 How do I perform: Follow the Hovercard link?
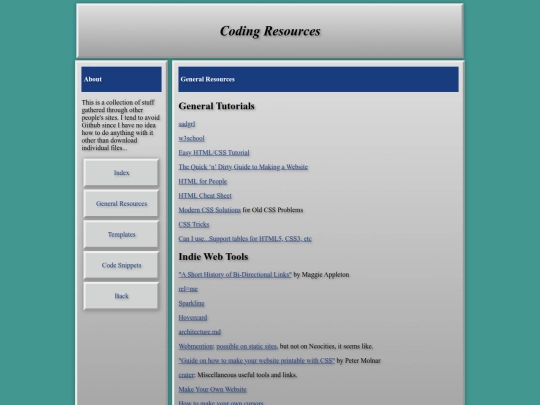193,318
